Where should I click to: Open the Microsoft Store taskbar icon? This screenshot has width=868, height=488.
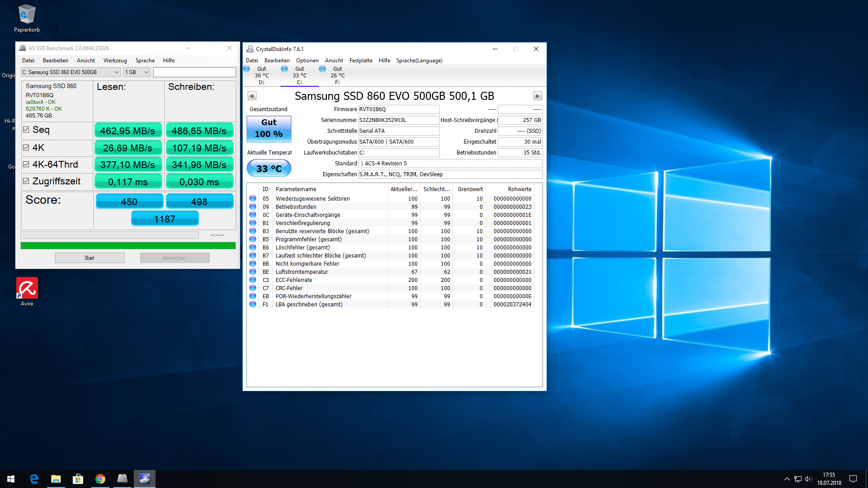[x=78, y=479]
